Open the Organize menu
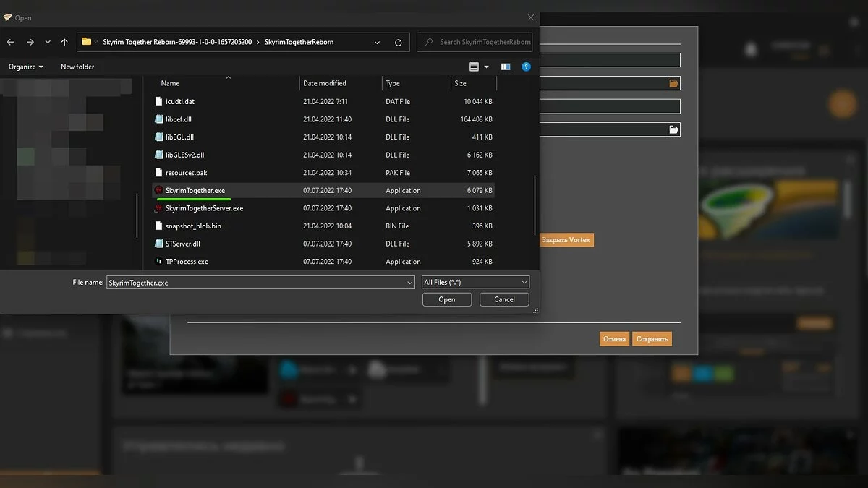This screenshot has height=488, width=868. point(25,67)
